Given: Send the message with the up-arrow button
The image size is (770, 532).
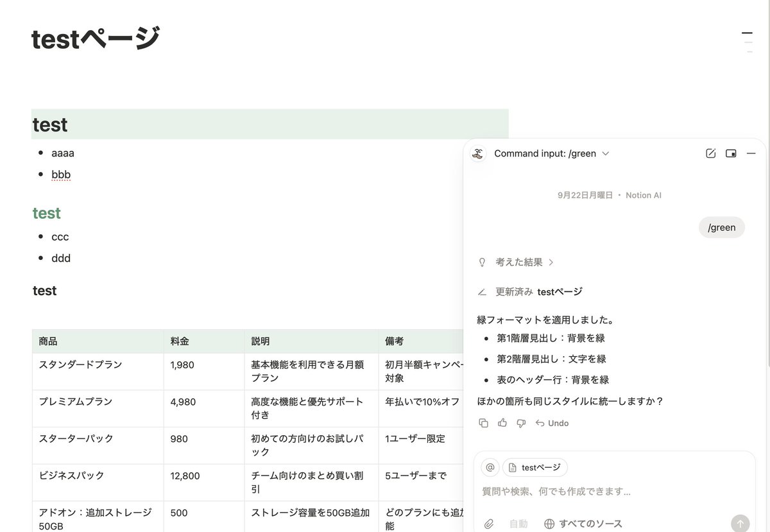Looking at the screenshot, I should pos(740,523).
